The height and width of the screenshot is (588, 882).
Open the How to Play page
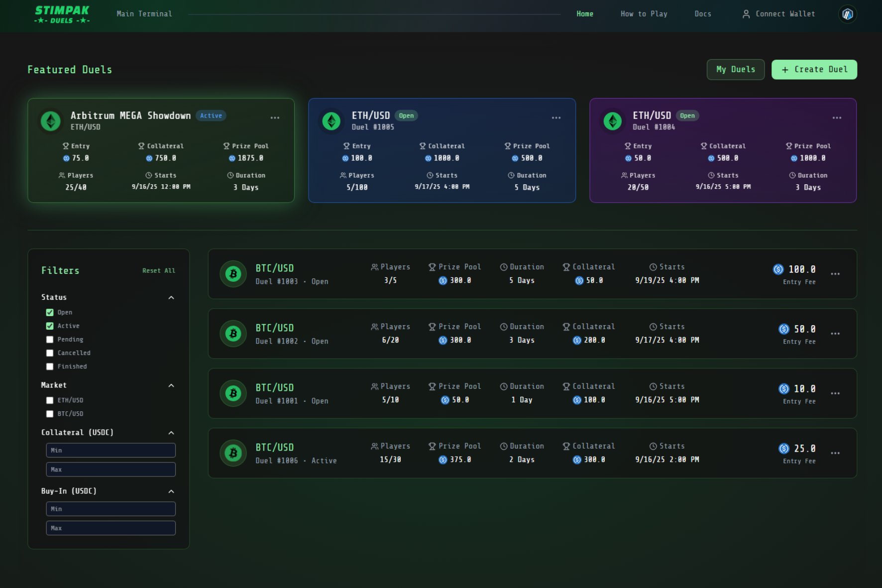tap(644, 13)
